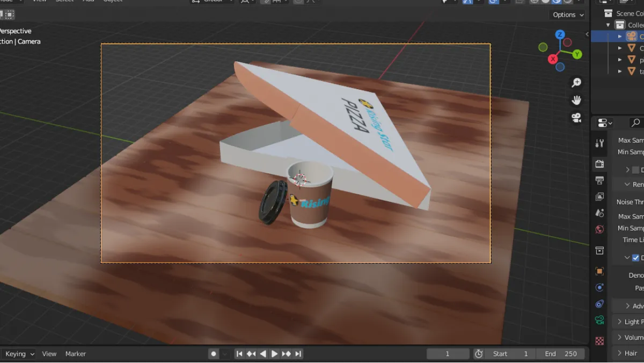This screenshot has height=363, width=644.
Task: Select the black cup lid in the viewport
Action: tap(273, 202)
